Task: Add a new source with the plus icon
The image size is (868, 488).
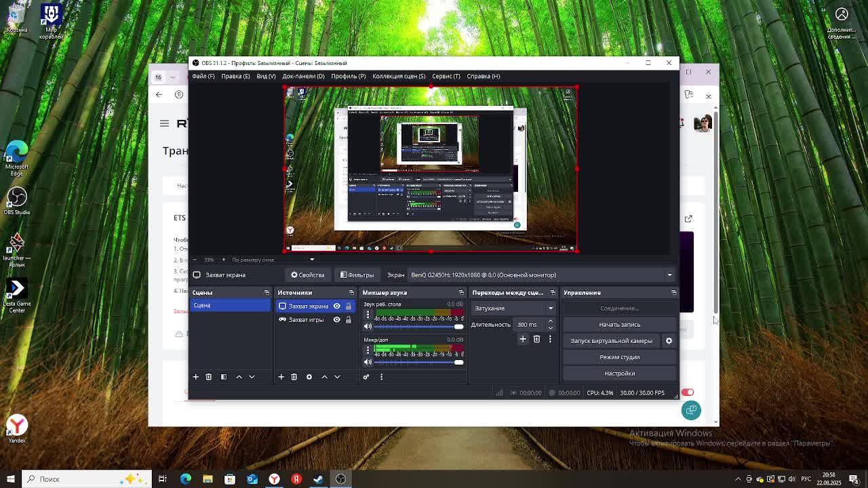Action: point(281,377)
